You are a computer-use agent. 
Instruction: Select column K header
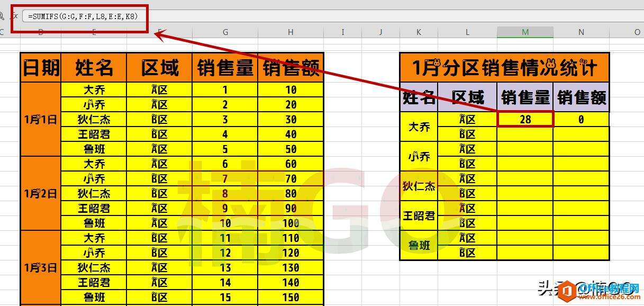pyautogui.click(x=419, y=32)
